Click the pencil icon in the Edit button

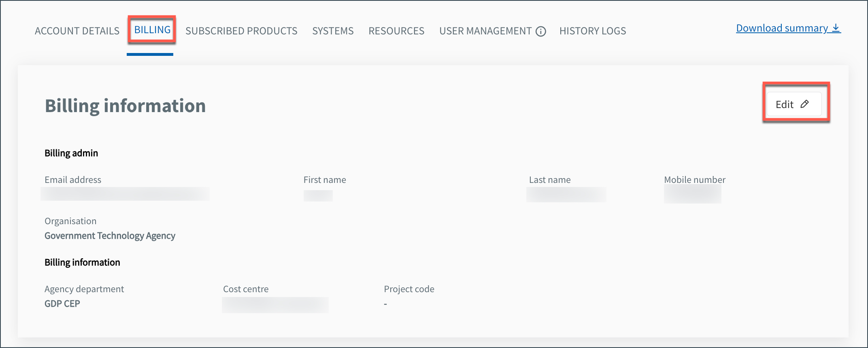pos(805,104)
